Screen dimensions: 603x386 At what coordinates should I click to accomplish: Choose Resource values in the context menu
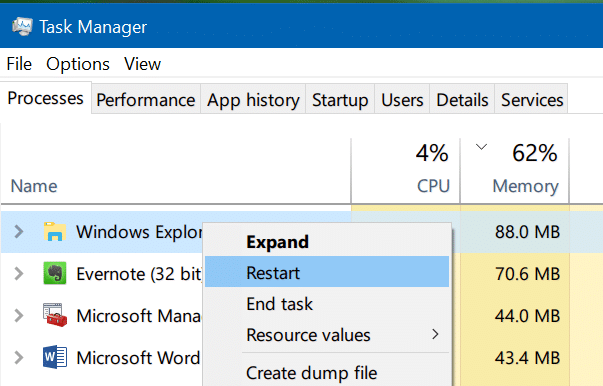point(327,334)
